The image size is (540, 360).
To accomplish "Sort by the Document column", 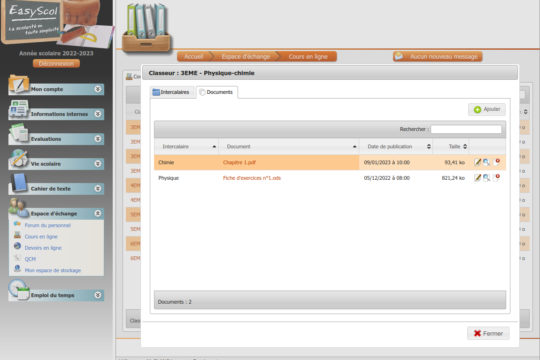I will pyautogui.click(x=289, y=146).
